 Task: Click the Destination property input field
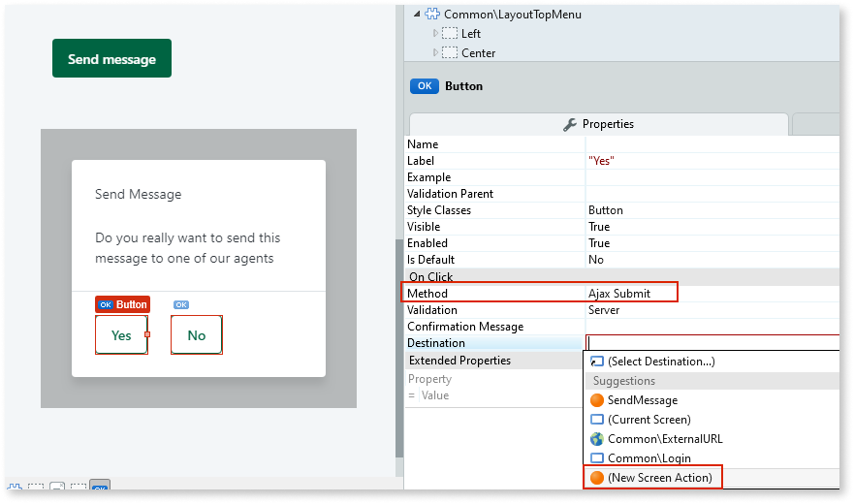click(x=712, y=343)
